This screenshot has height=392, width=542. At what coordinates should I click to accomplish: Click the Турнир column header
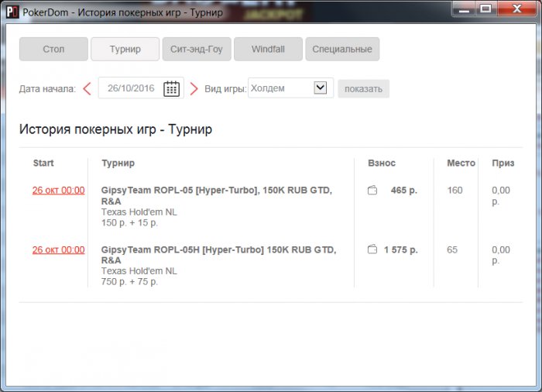pos(118,163)
